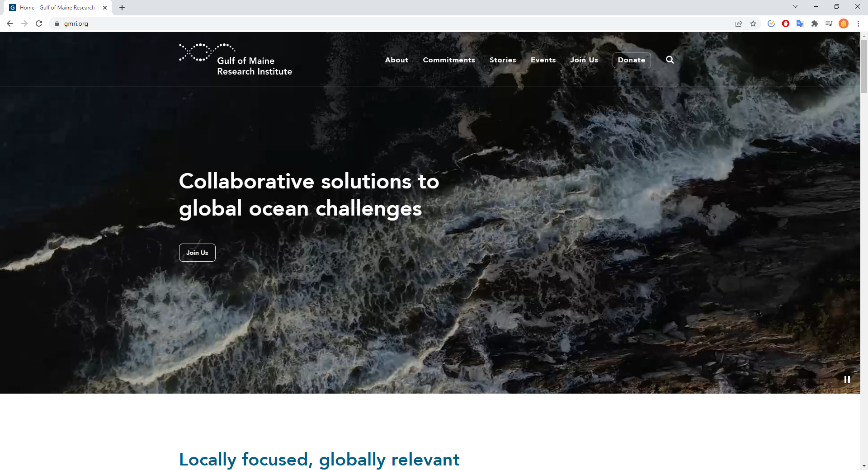Open the About navigation menu
The height and width of the screenshot is (470, 868).
(396, 60)
